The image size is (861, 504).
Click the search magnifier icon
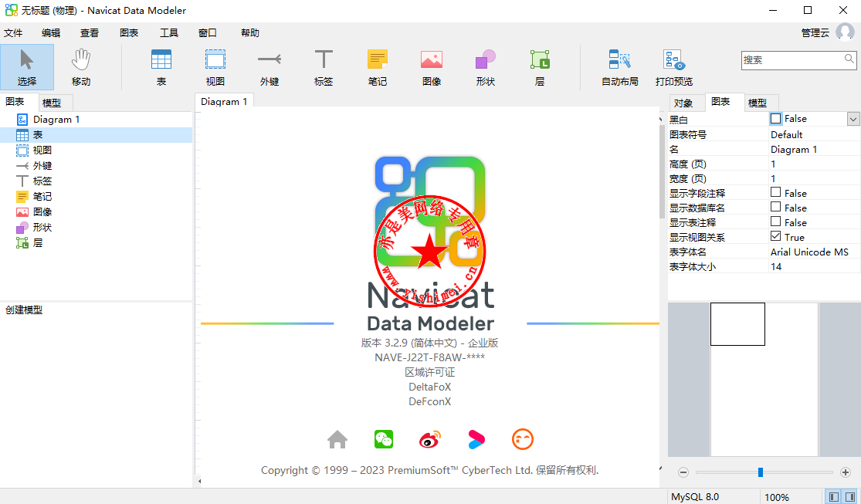point(849,59)
